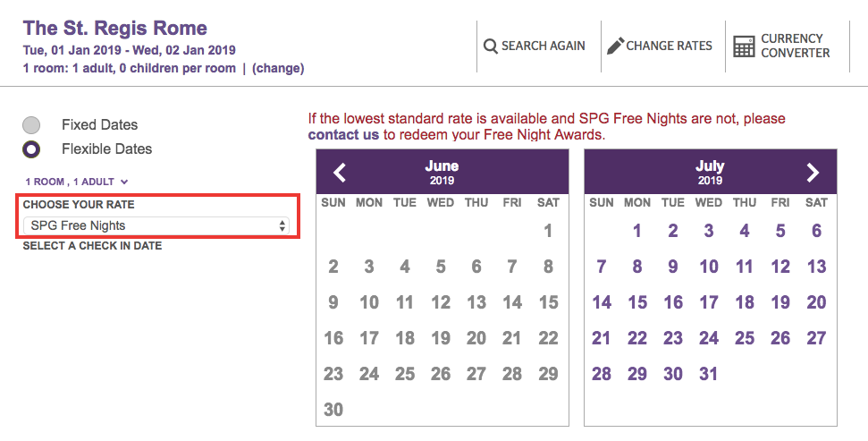Click the Currency Converter label
Viewport: 868px width, 441px height.
point(795,46)
